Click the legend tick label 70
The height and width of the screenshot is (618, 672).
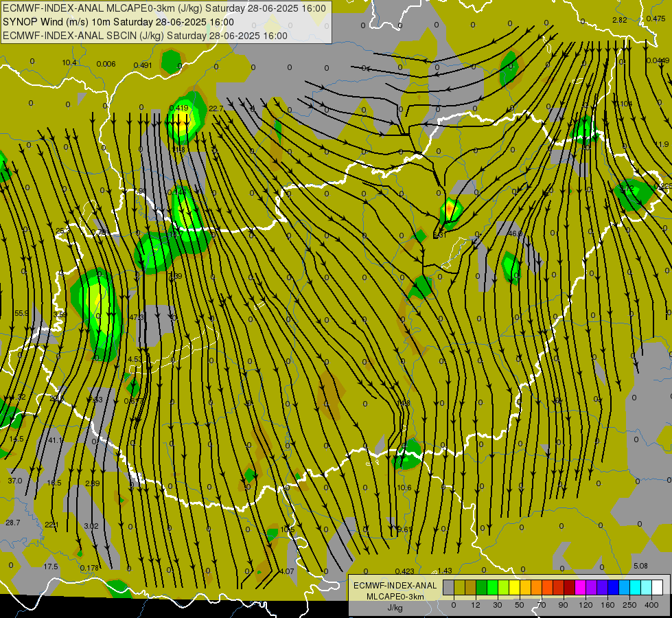pyautogui.click(x=542, y=605)
